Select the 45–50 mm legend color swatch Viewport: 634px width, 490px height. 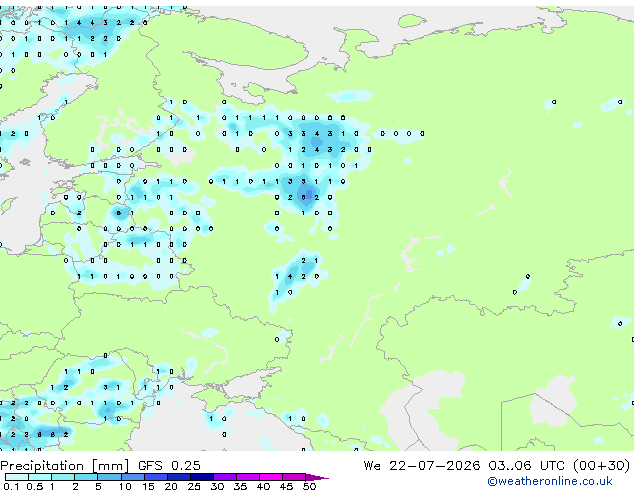click(x=294, y=477)
